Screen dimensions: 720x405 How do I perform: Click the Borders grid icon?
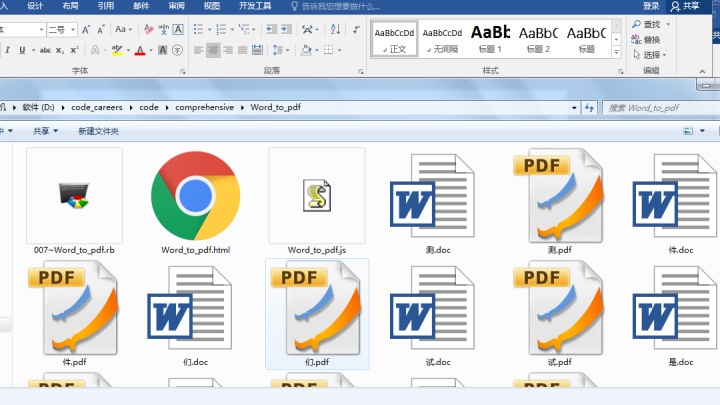328,50
